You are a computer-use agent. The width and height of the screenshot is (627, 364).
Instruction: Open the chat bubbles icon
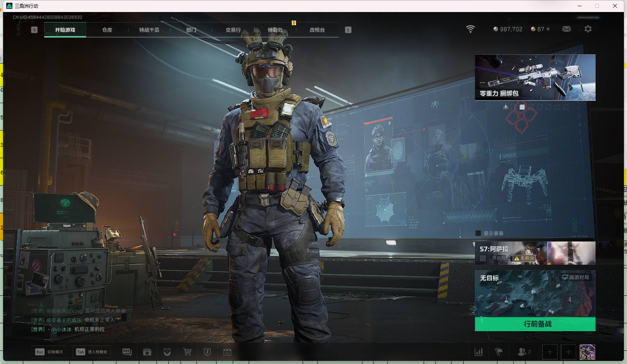point(127,352)
